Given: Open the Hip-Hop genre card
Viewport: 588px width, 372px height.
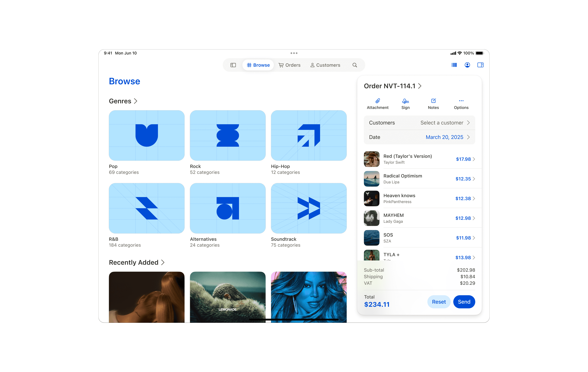Looking at the screenshot, I should [x=309, y=135].
